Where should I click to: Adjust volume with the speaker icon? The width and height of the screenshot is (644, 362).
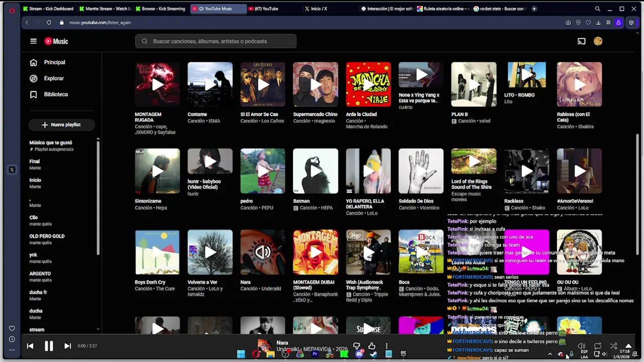[582, 346]
